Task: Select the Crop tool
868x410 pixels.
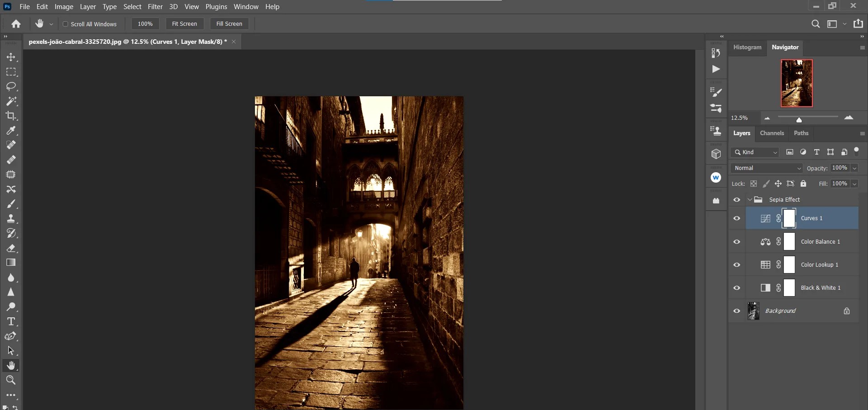Action: click(11, 116)
